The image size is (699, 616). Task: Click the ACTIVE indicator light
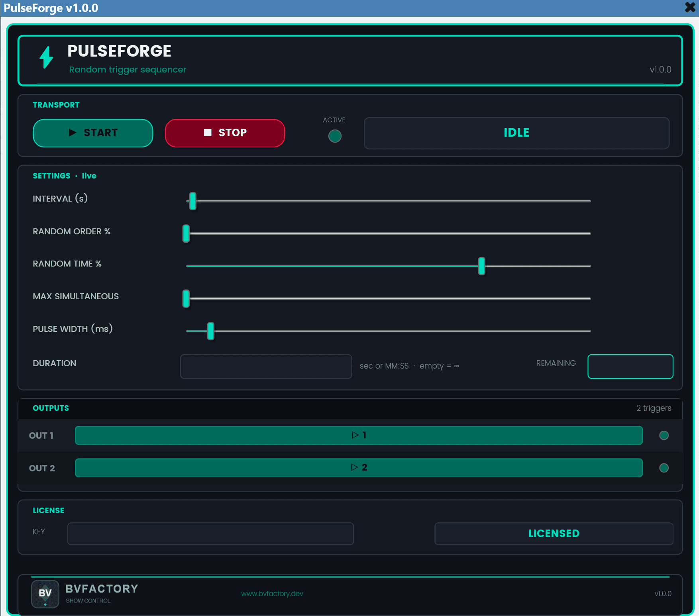pyautogui.click(x=335, y=136)
